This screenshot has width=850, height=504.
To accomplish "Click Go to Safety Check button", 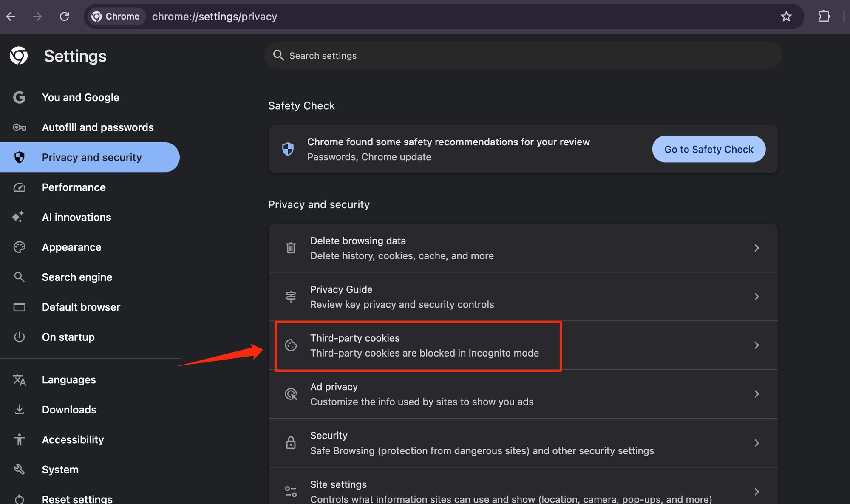I will pyautogui.click(x=708, y=149).
